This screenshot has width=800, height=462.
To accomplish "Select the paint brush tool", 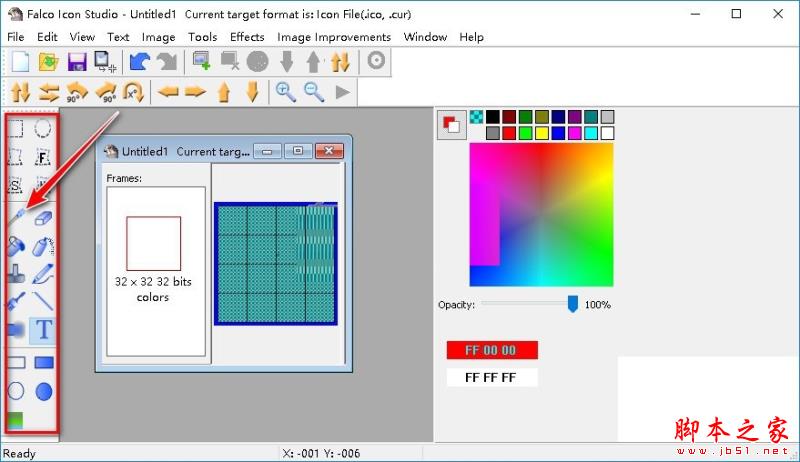I will coord(16,301).
